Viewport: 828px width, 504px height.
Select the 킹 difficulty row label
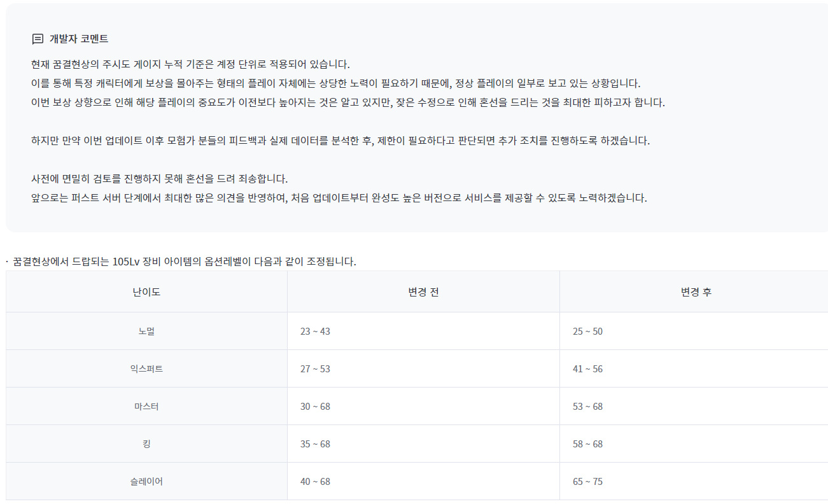[x=146, y=444]
